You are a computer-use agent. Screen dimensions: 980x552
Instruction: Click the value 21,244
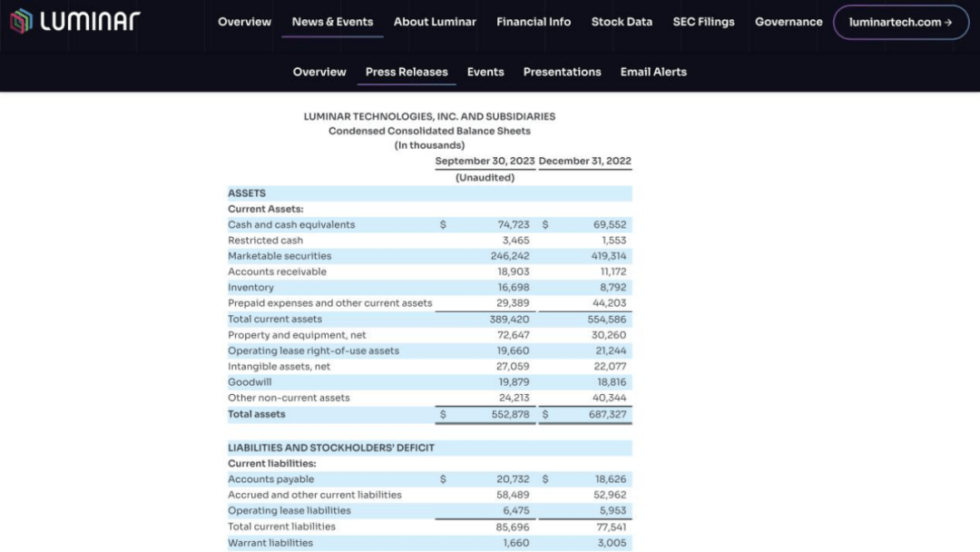pyautogui.click(x=611, y=350)
